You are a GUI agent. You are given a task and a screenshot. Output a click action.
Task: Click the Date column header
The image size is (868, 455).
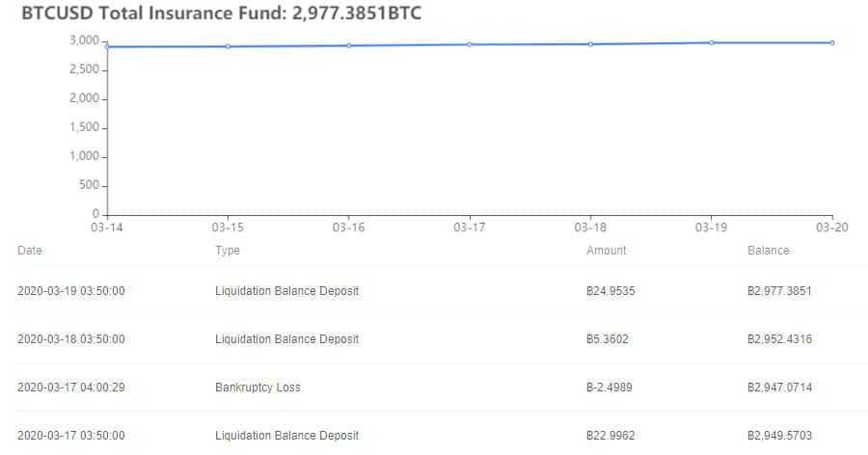30,251
